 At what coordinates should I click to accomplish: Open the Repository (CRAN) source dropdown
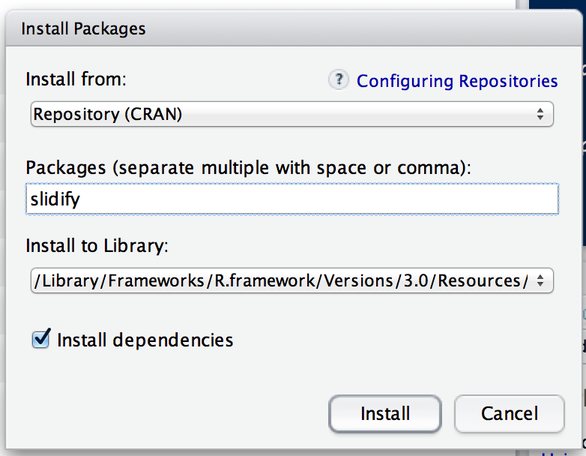(292, 114)
